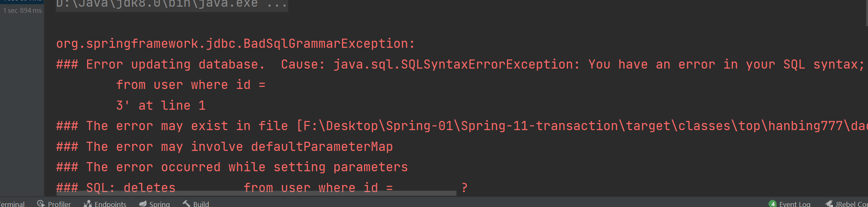
Task: Click the JRebel Console rocket icon
Action: click(x=829, y=204)
